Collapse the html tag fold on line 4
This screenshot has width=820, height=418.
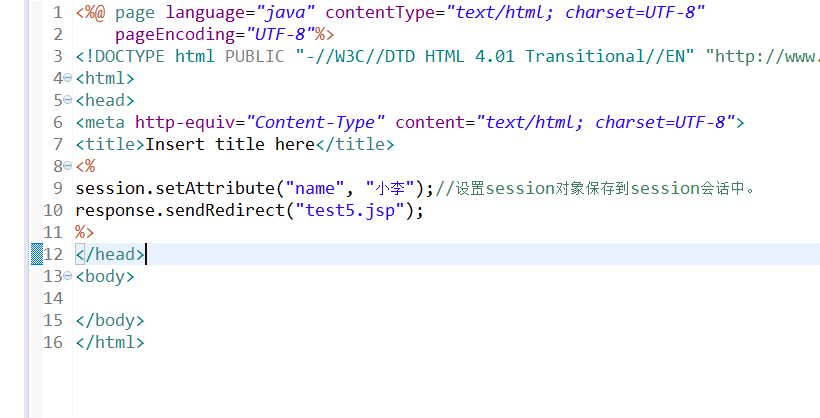[67, 78]
